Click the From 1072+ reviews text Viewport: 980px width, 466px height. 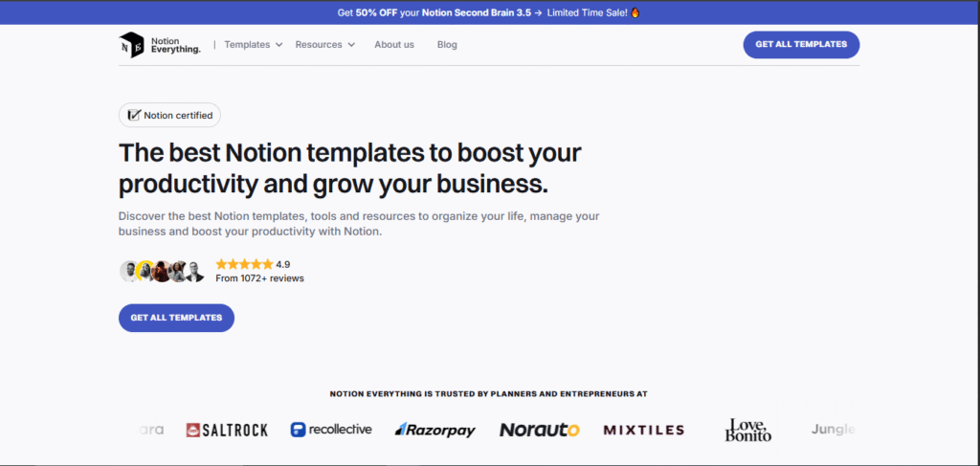pos(259,278)
